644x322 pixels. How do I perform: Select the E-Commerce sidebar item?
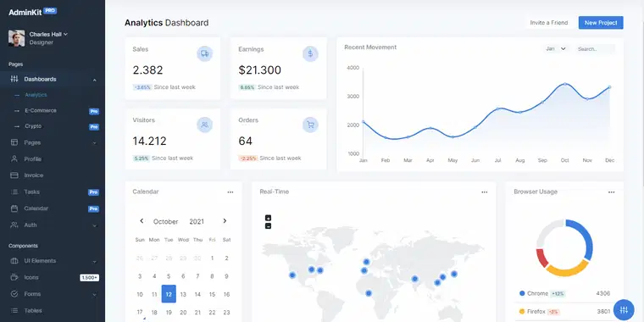tap(41, 110)
